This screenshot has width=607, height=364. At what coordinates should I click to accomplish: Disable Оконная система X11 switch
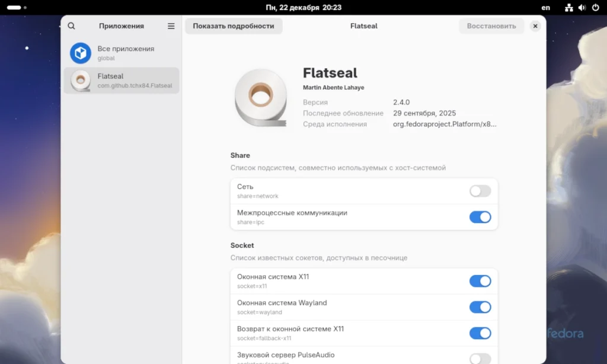(x=480, y=281)
